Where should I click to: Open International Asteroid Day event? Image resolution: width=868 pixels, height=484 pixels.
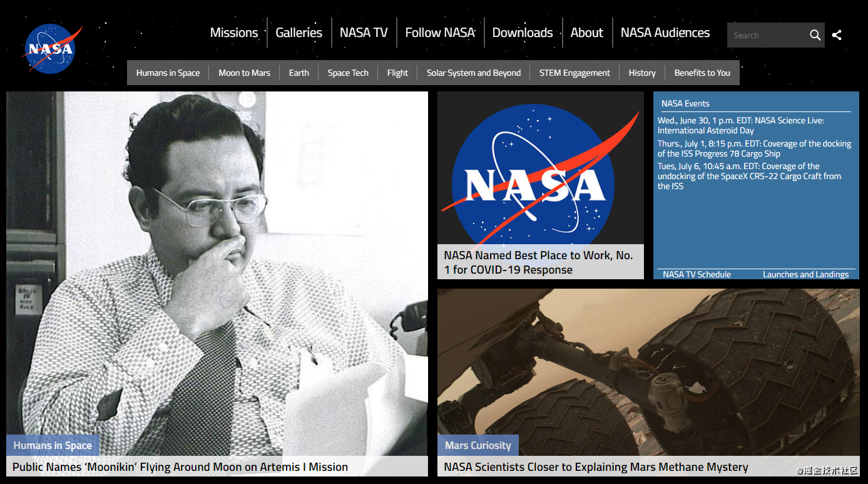coord(740,125)
